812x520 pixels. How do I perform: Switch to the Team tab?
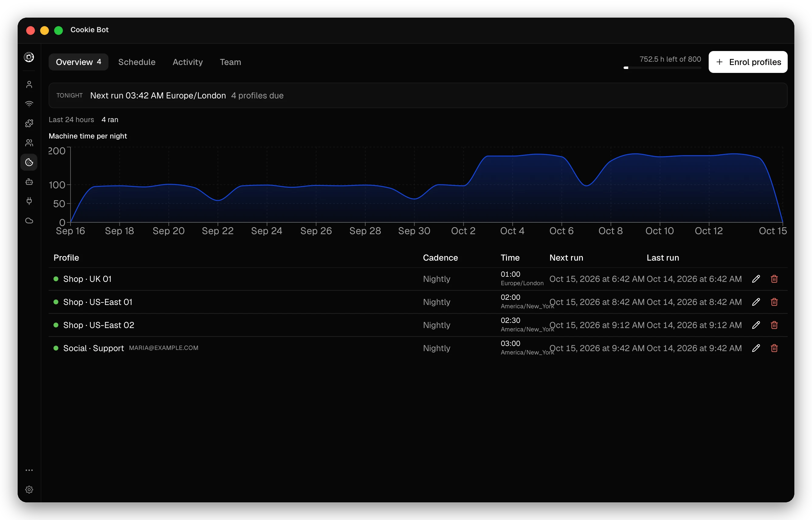(x=230, y=62)
